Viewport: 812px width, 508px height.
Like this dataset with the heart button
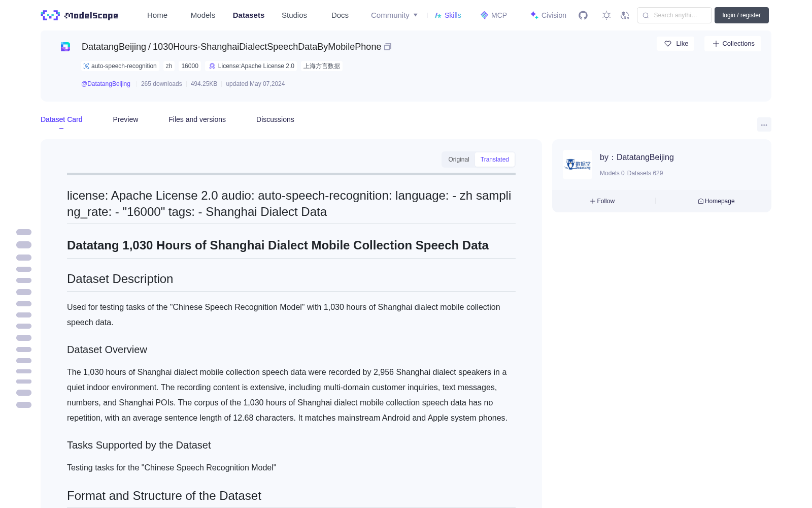tap(675, 44)
